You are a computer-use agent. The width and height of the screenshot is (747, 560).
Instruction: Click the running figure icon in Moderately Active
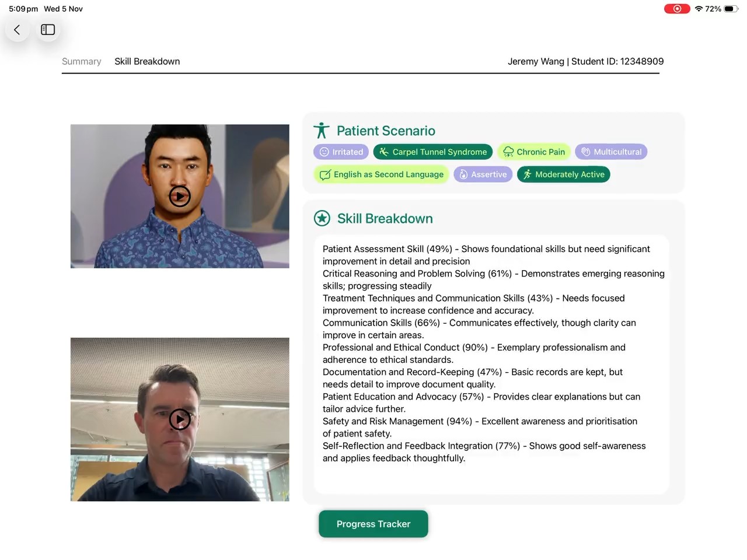click(528, 174)
